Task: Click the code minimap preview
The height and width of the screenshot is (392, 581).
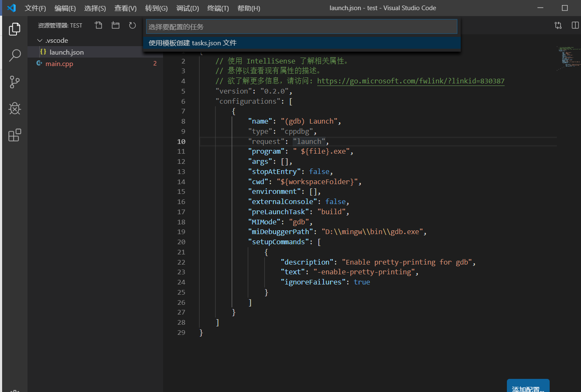Action: point(568,58)
